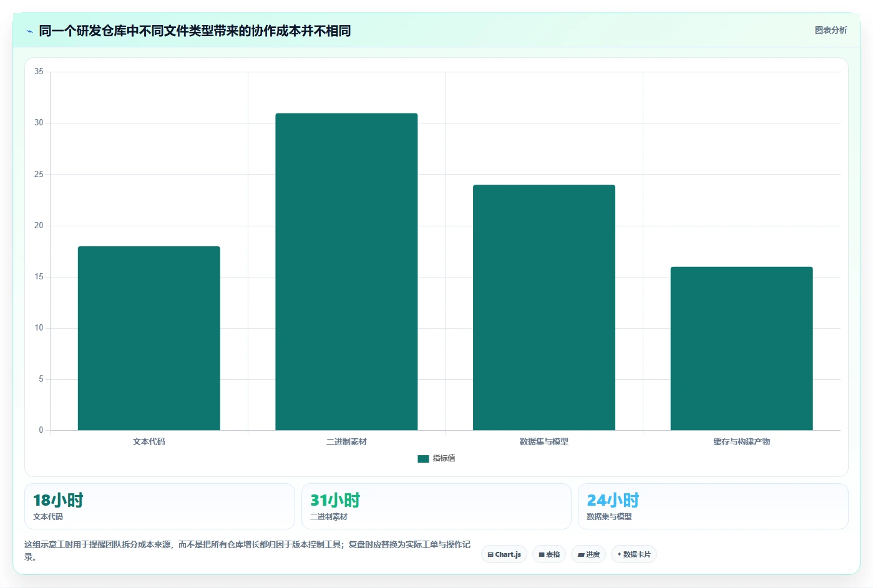Click the 缓存与构建产物 x-axis label
This screenshot has height=588, width=873.
(741, 441)
